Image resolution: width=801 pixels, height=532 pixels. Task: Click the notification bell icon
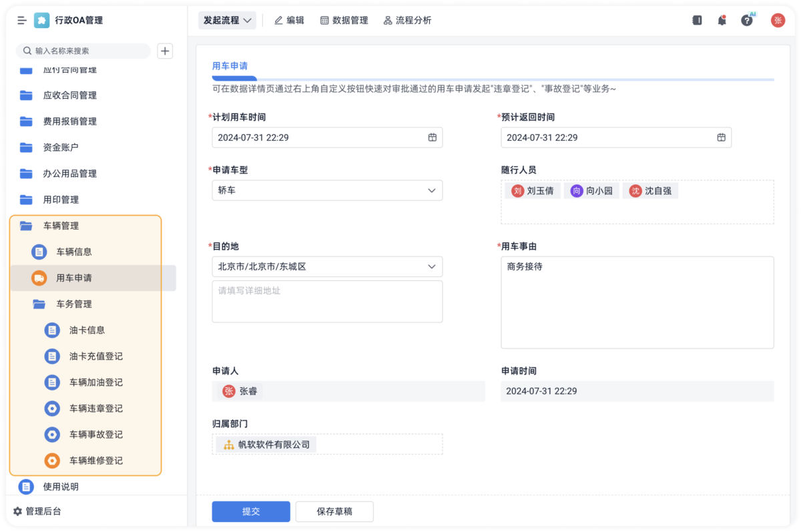(722, 21)
